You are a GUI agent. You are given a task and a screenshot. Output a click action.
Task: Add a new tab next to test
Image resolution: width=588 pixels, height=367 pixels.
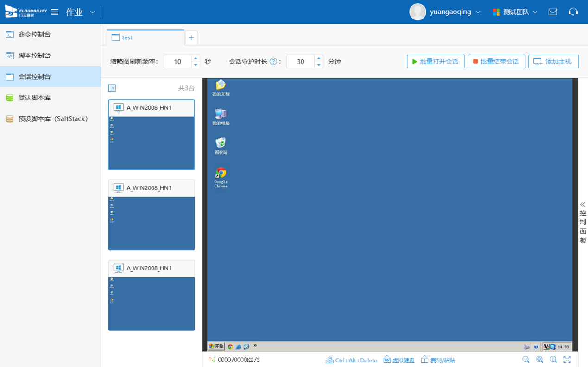pos(191,38)
